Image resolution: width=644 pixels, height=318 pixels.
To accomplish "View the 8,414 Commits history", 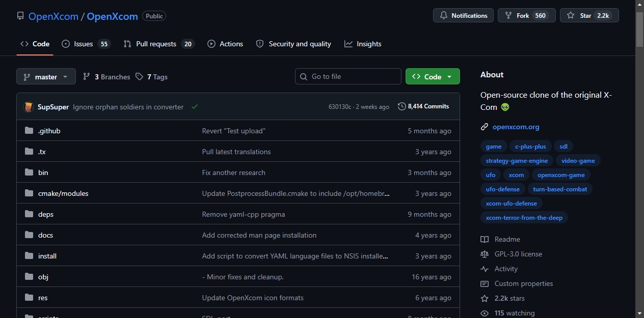I will pyautogui.click(x=423, y=106).
